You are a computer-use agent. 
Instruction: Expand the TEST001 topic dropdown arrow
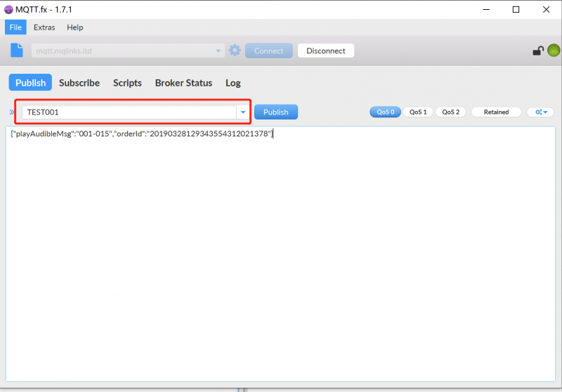243,112
